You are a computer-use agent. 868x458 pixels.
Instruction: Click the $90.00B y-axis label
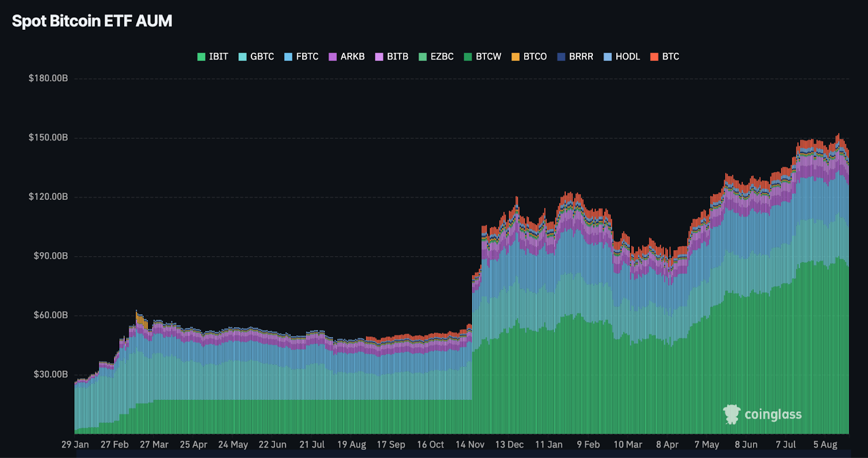[x=50, y=256]
